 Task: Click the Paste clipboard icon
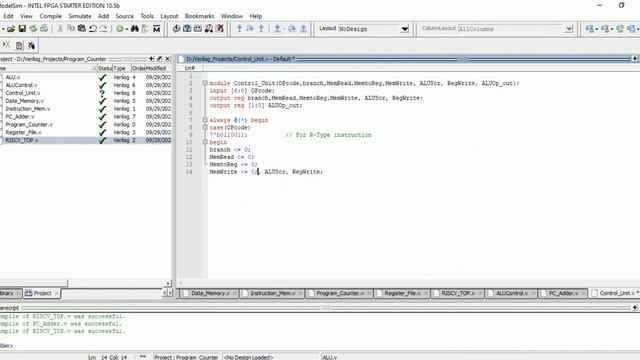pos(82,29)
